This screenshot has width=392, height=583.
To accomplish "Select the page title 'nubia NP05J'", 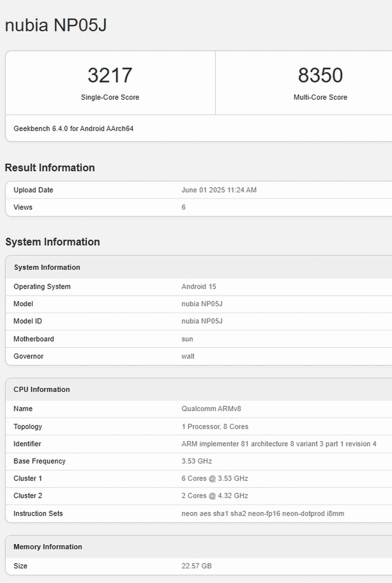I will (56, 25).
